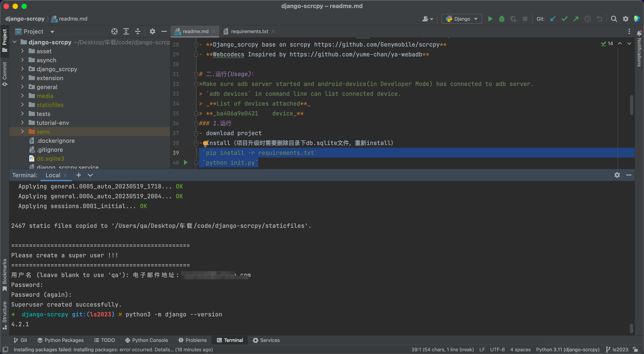Open the Services tool window
Viewport: 644px width, 354px height.
coord(266,340)
